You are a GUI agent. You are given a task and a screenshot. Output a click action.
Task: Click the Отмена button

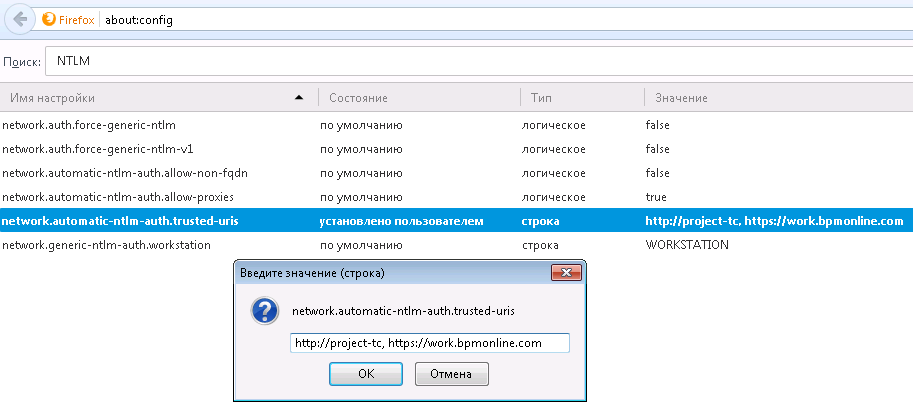[x=451, y=374]
